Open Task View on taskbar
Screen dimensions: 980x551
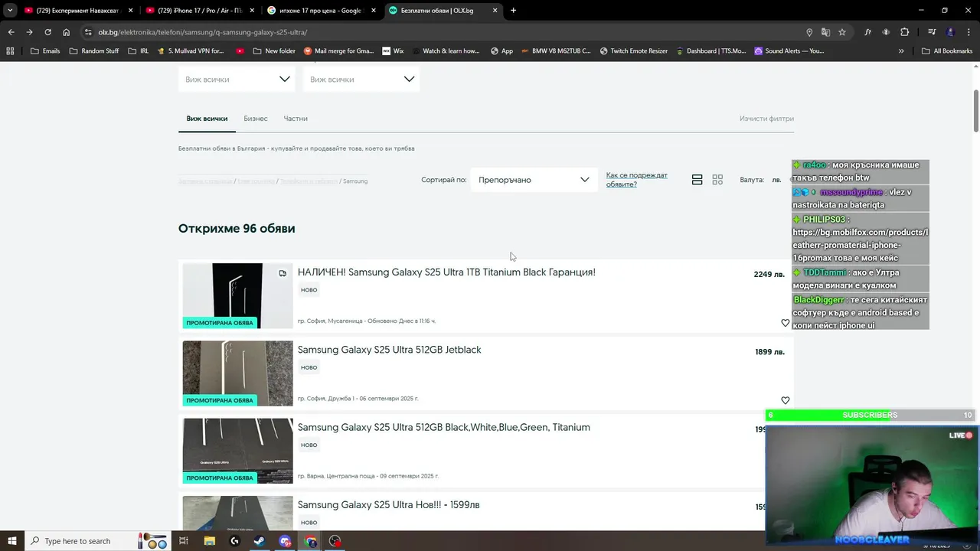(x=184, y=541)
